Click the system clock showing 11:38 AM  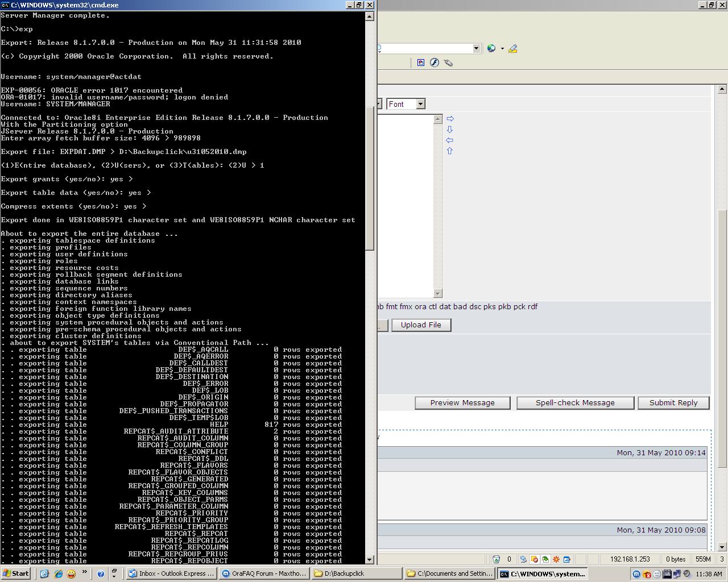click(709, 574)
